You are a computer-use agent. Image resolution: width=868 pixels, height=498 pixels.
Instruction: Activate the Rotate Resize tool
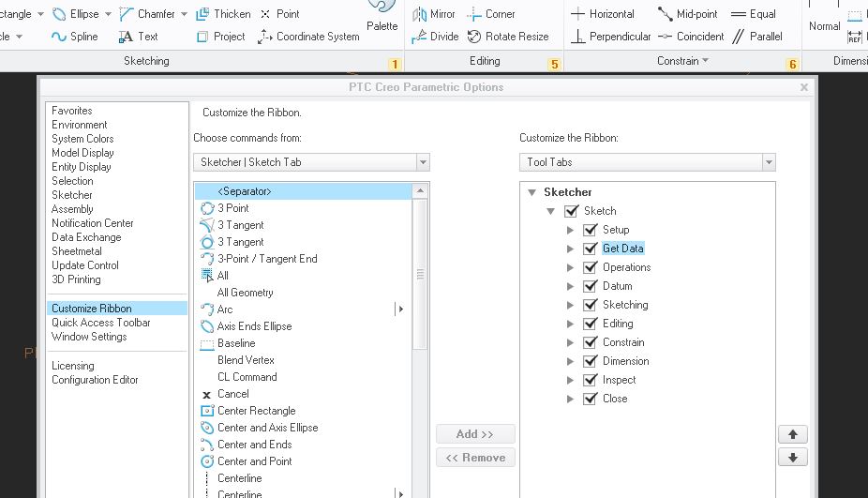pyautogui.click(x=508, y=37)
